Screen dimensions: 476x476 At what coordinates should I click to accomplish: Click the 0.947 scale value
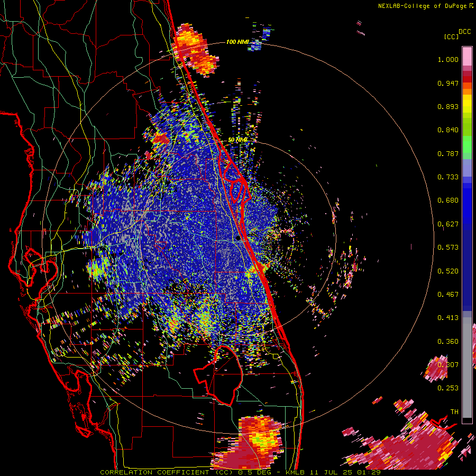pos(448,83)
